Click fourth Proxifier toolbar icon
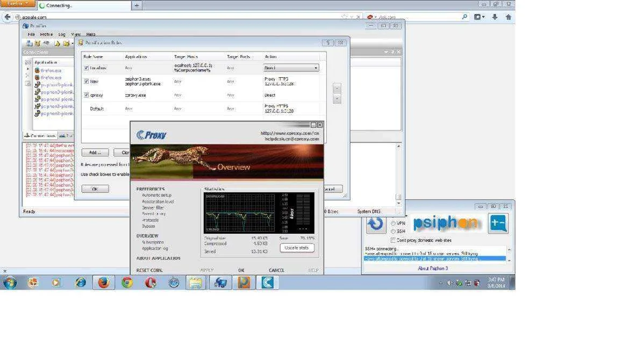The image size is (644, 362). 57,43
